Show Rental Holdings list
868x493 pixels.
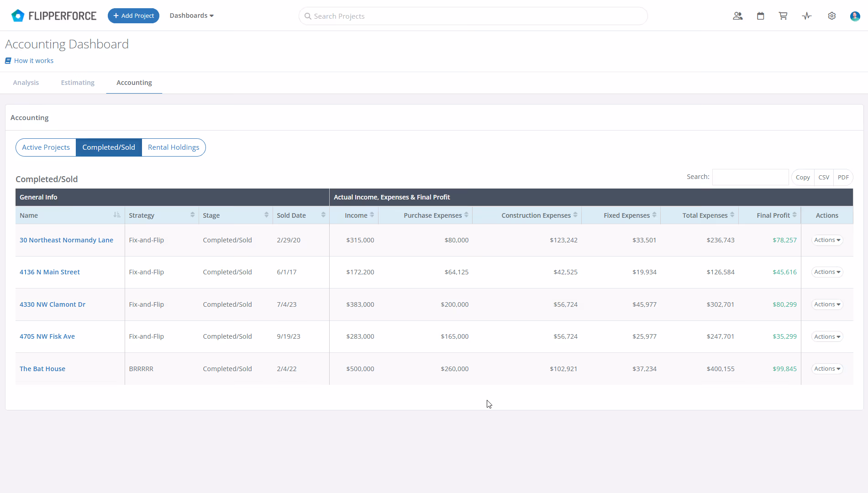[x=174, y=147]
